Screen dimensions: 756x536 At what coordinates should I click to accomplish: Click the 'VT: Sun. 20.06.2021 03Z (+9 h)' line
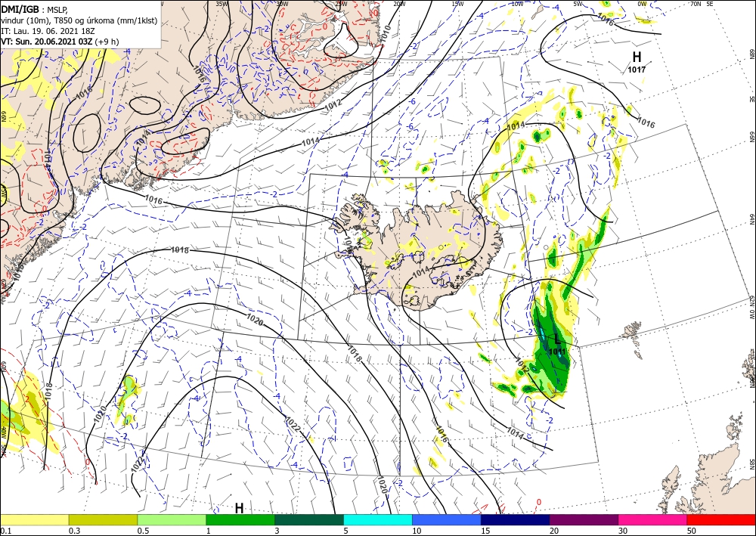coord(60,42)
